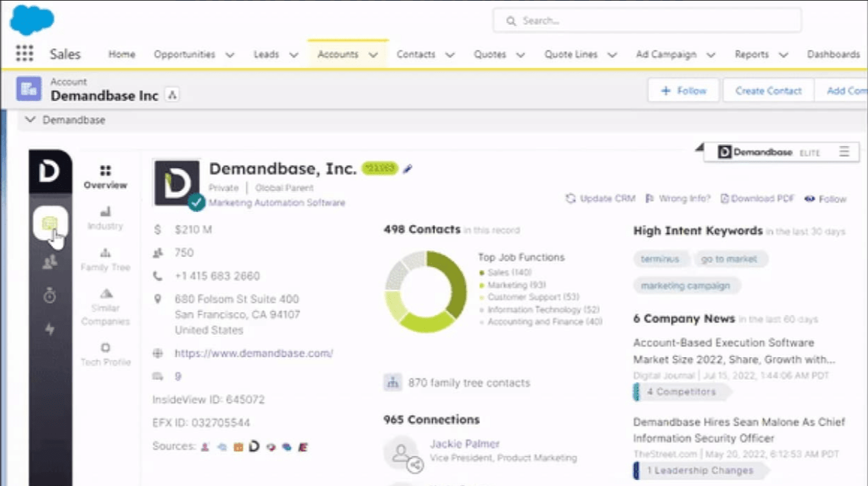Open the App Launcher grid icon
Screen dimensions: 868x486
point(25,53)
